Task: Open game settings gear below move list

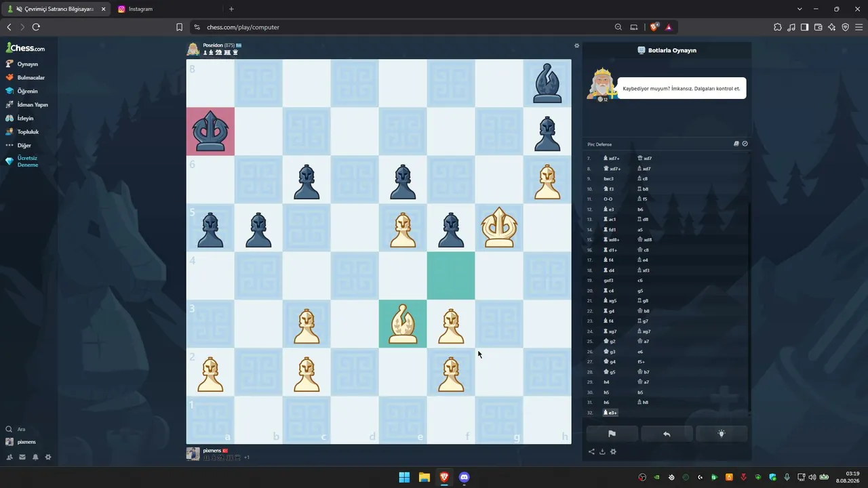Action: 613,452
